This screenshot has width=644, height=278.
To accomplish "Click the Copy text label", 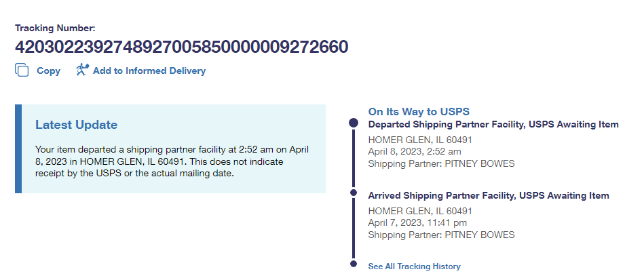I will [48, 71].
